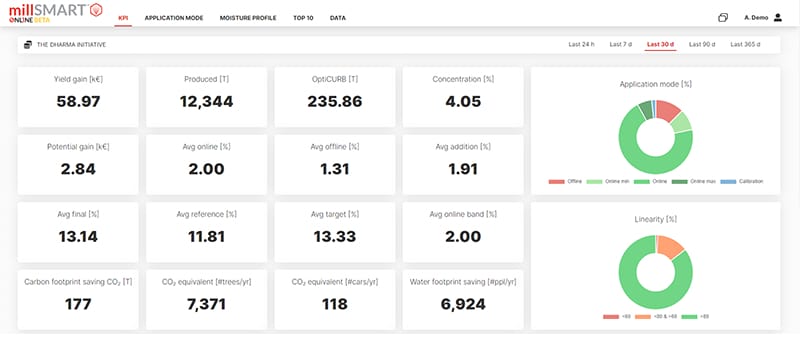Select the Last 24 h range
The width and height of the screenshot is (800, 364).
(x=581, y=44)
